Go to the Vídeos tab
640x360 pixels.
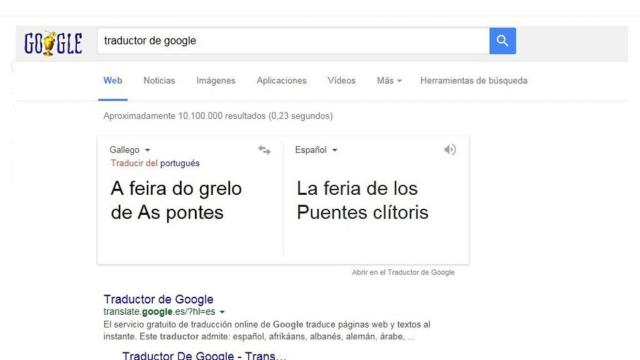341,81
